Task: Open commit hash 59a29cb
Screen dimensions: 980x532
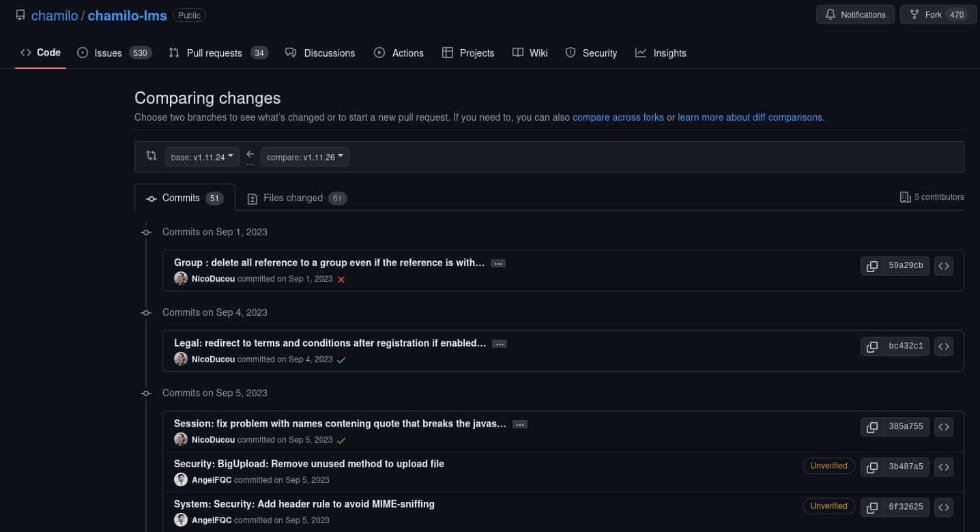Action: (906, 266)
